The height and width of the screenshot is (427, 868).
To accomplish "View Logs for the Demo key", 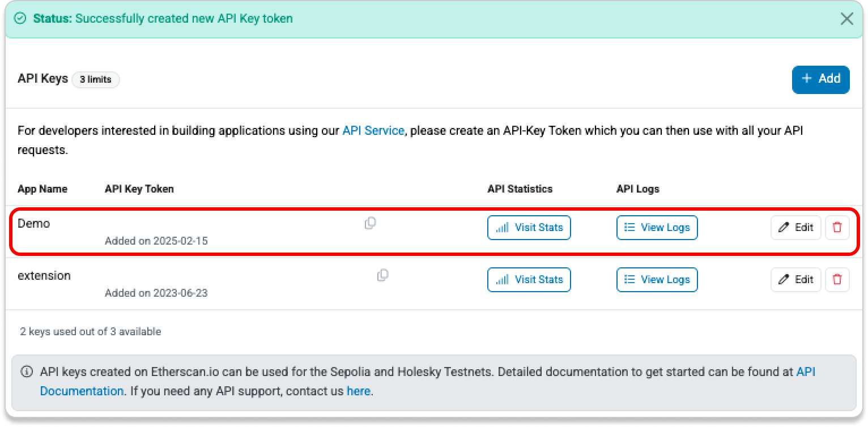I will tap(657, 228).
